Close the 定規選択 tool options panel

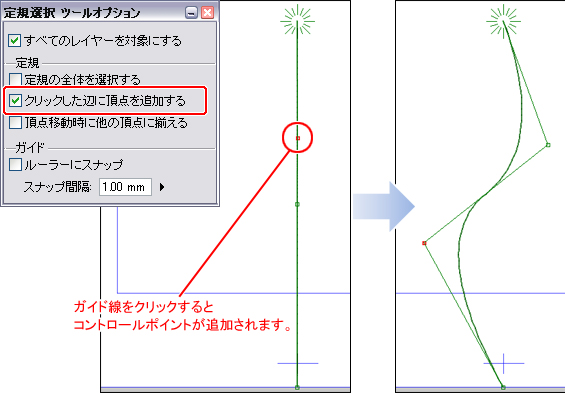click(x=208, y=13)
